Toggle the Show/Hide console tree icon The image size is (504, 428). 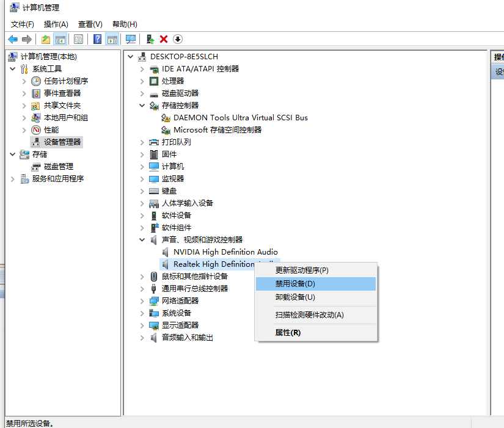click(x=60, y=39)
